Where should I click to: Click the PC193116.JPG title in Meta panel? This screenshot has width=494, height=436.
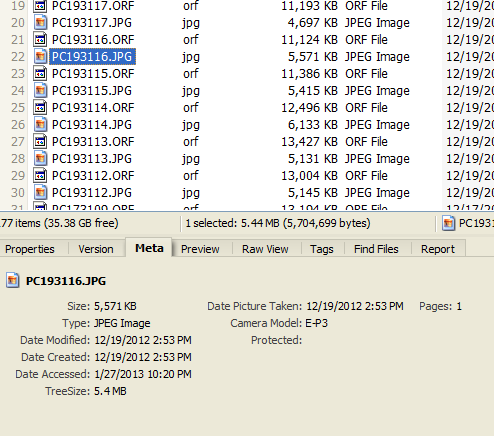point(66,281)
